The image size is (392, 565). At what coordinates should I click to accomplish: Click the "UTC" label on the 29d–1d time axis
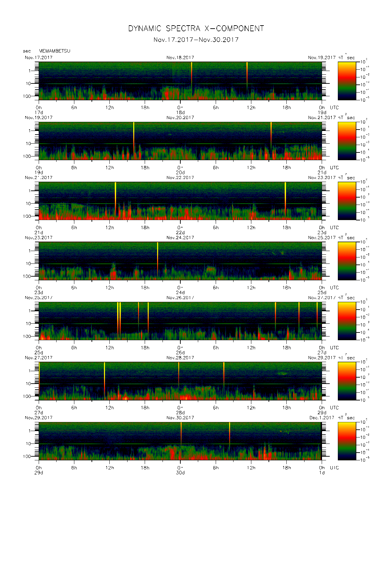click(x=334, y=468)
